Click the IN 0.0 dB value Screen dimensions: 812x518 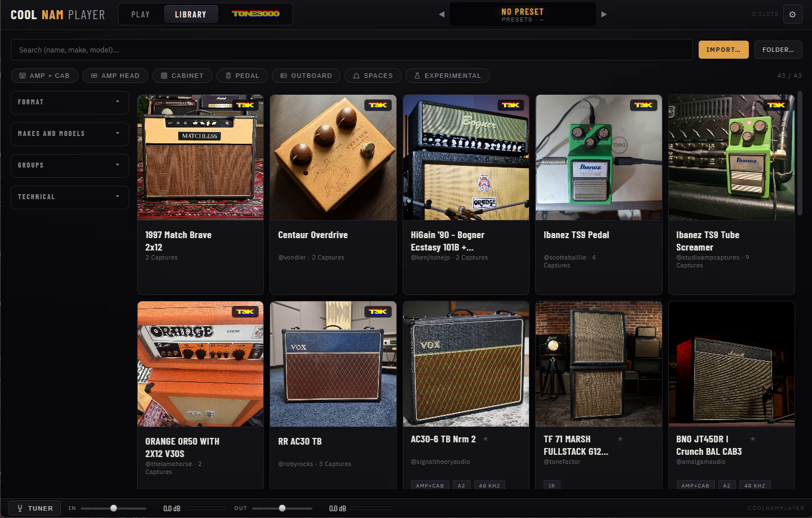tap(172, 508)
